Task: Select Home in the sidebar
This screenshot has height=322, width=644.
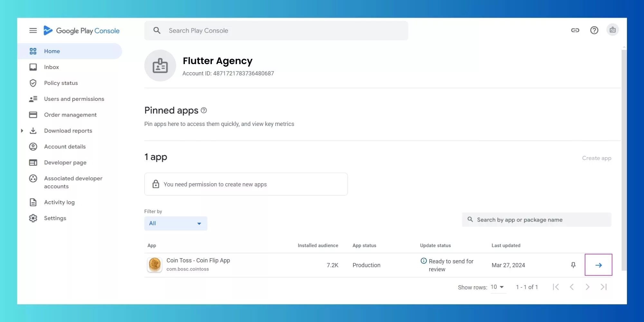Action: tap(70, 51)
